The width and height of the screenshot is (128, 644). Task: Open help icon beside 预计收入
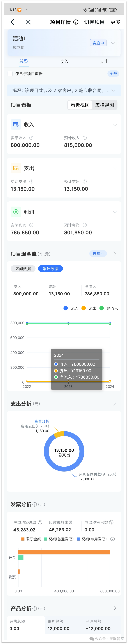tap(85, 138)
